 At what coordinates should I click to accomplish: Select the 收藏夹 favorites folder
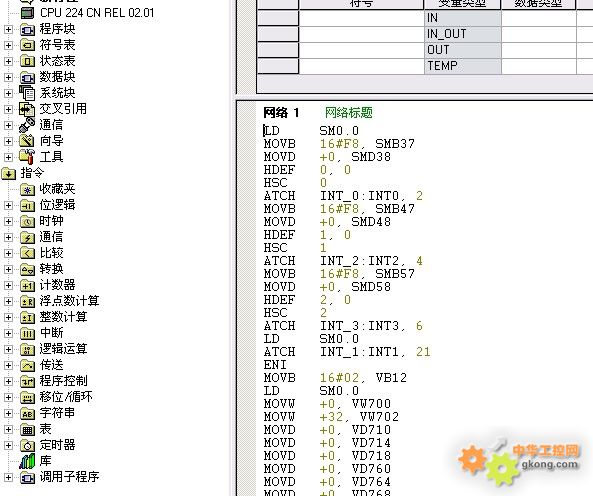coord(27,189)
